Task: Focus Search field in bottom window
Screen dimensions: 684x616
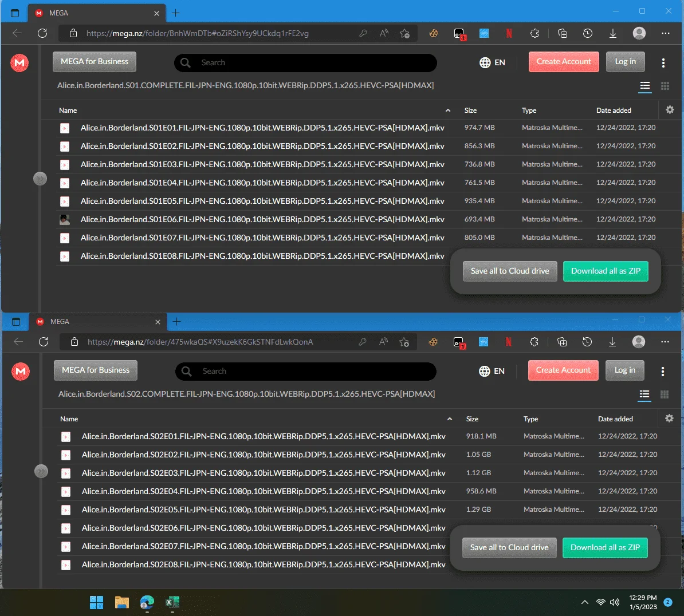Action: [306, 372]
